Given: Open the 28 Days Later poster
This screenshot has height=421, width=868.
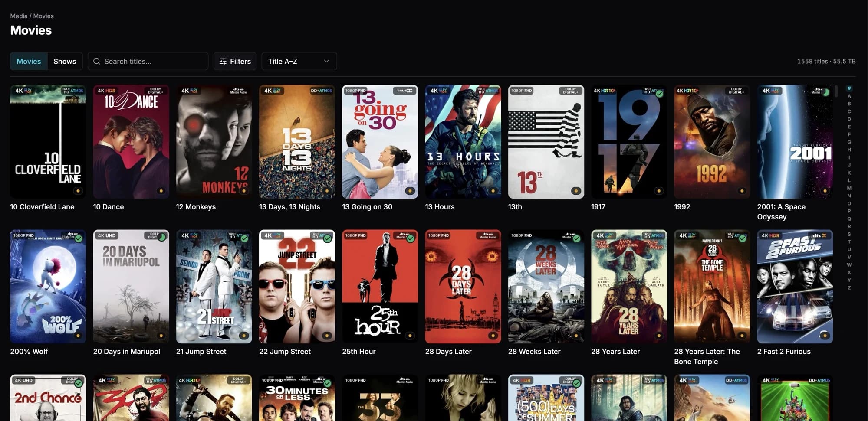Looking at the screenshot, I should click(463, 287).
